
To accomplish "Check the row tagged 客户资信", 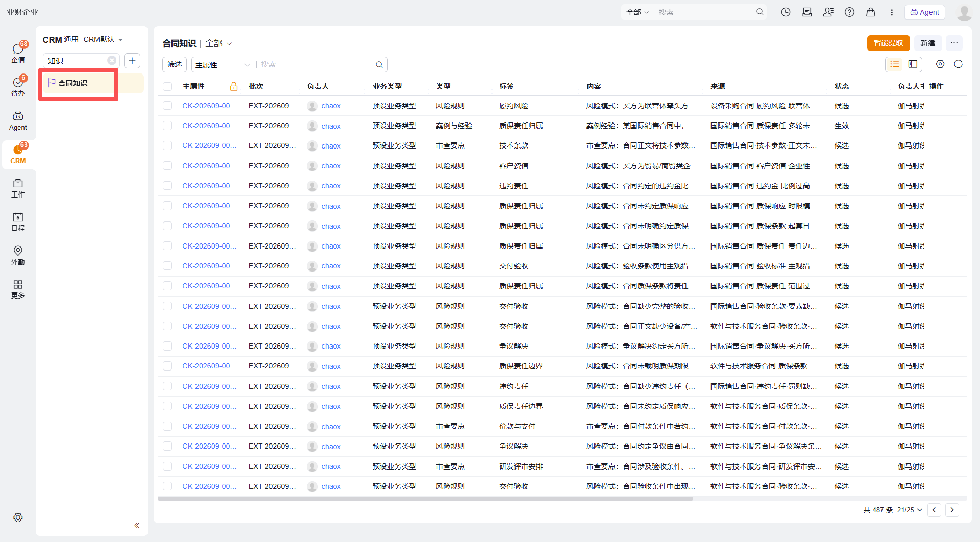I will tap(167, 166).
